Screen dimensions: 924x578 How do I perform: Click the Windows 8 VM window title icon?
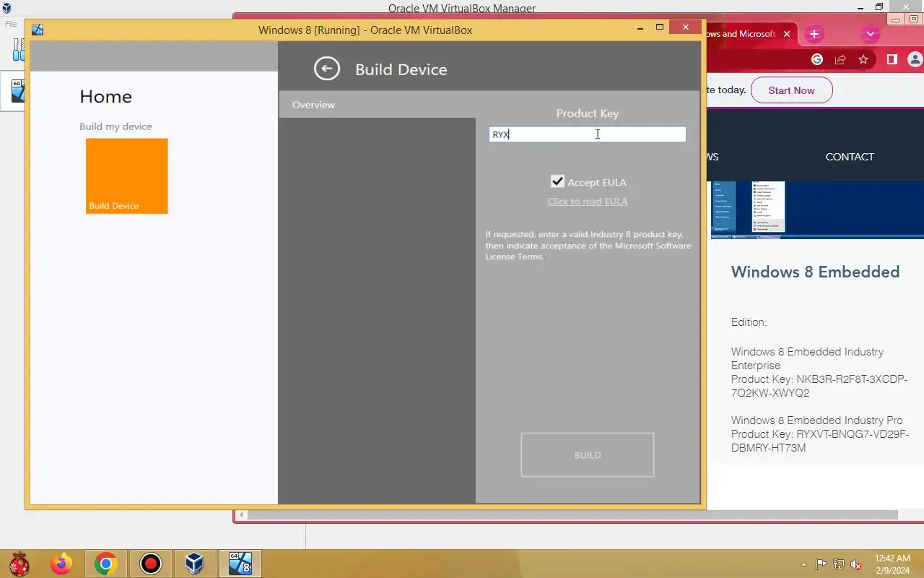(38, 30)
